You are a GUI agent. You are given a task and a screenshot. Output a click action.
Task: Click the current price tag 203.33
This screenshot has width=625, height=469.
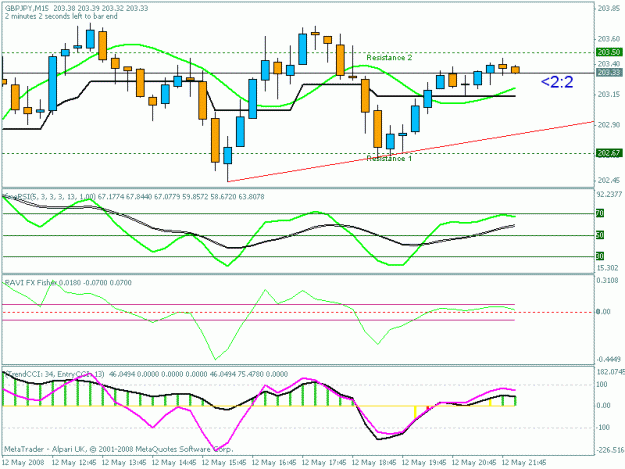(609, 73)
